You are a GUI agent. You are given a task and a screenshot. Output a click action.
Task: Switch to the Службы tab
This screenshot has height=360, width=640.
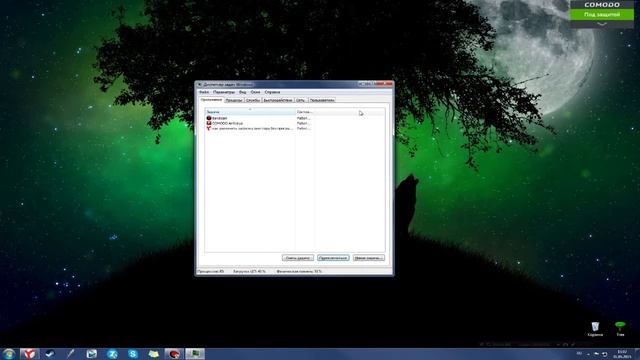click(253, 100)
